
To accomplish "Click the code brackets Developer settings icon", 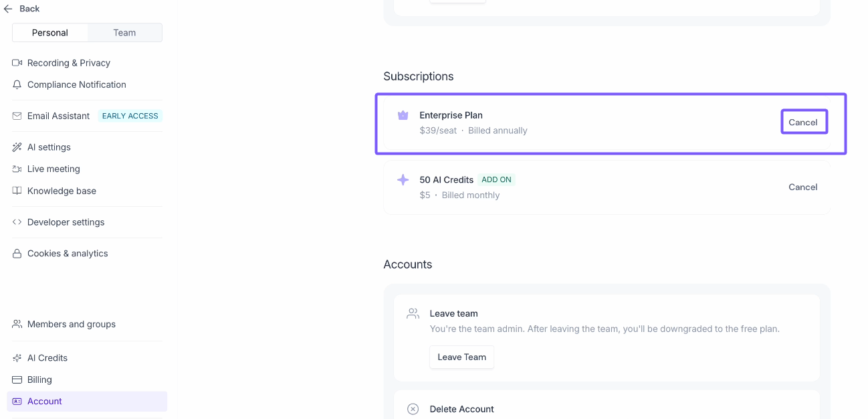I will (x=17, y=222).
